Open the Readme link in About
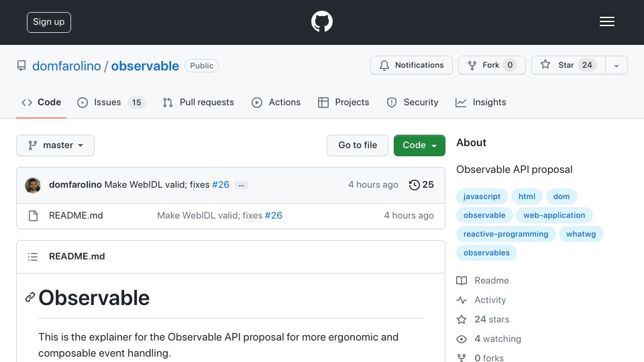The width and height of the screenshot is (644, 362). [482, 280]
